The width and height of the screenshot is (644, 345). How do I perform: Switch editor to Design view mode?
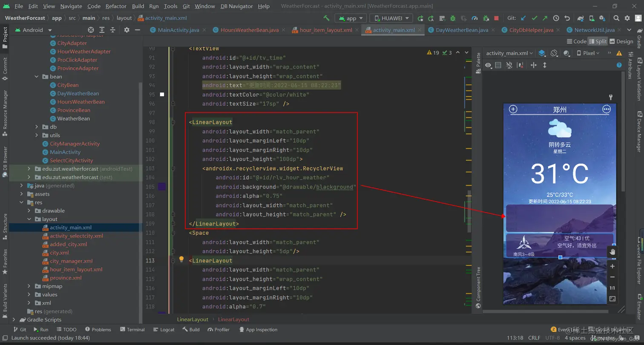pyautogui.click(x=621, y=41)
